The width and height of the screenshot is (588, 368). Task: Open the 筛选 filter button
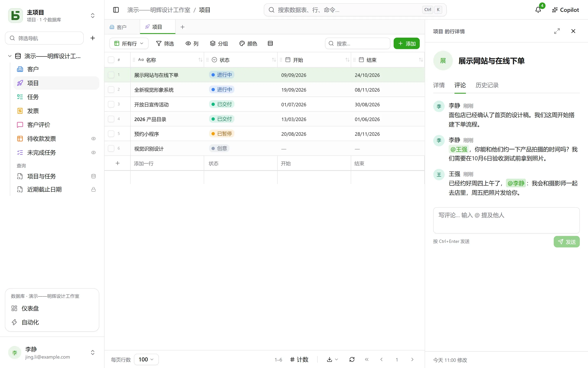click(165, 43)
